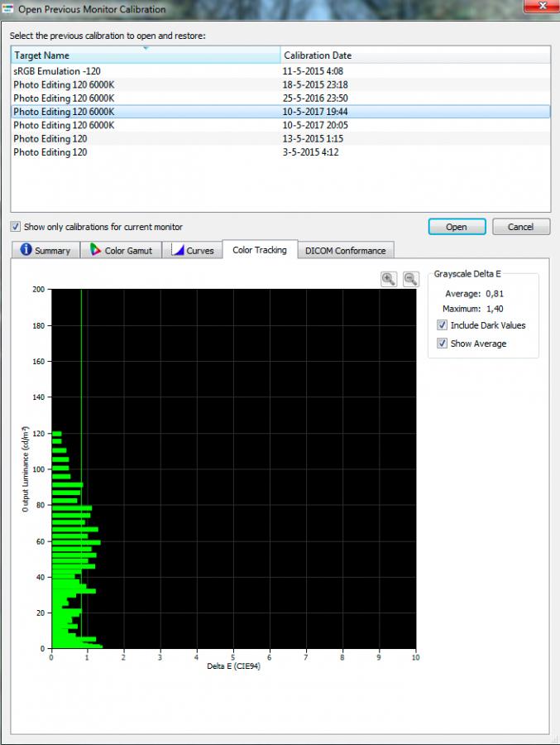Click the Output Luminance axis label

pyautogui.click(x=25, y=469)
